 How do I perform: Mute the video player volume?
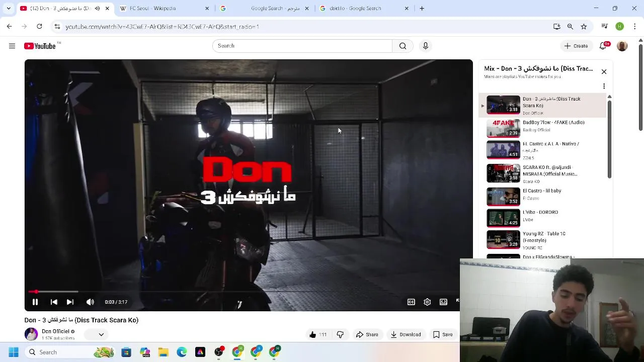tap(90, 302)
